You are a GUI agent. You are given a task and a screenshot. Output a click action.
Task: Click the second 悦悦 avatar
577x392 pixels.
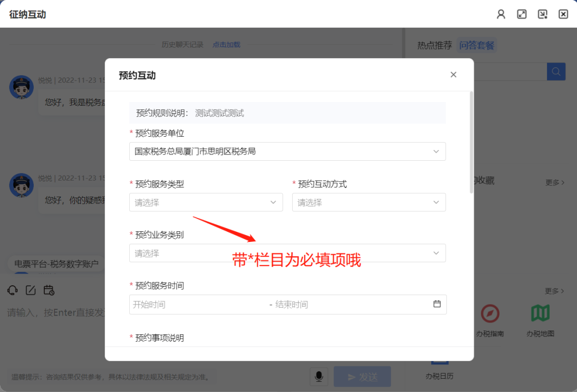[x=21, y=185]
